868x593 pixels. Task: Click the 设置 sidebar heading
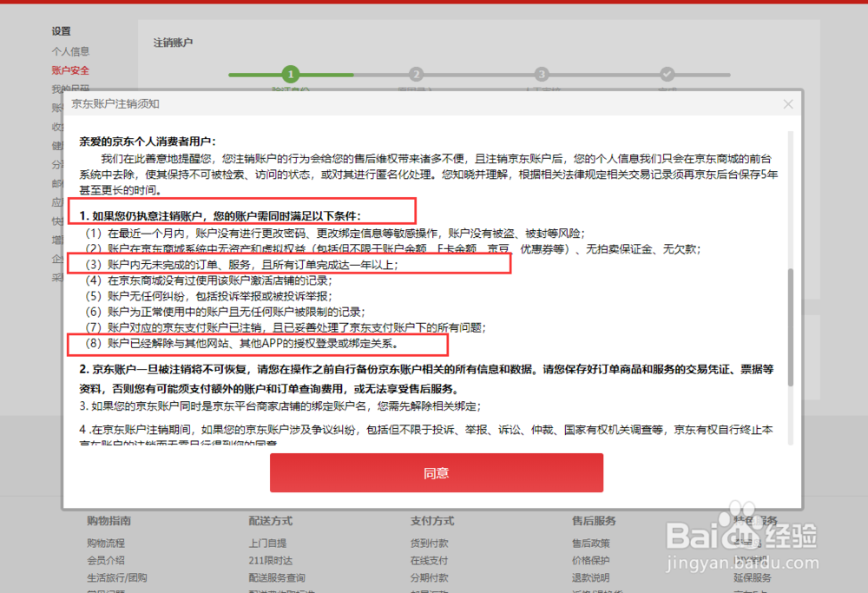tap(61, 31)
